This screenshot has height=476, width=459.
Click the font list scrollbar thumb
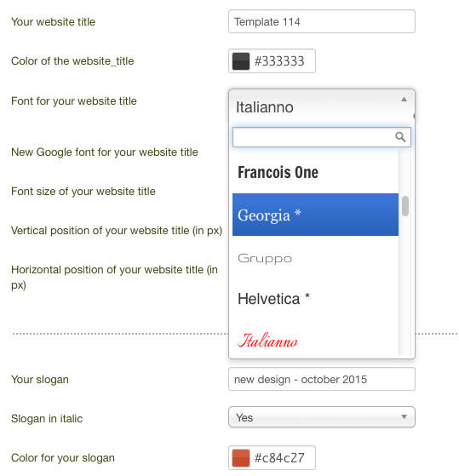(405, 206)
